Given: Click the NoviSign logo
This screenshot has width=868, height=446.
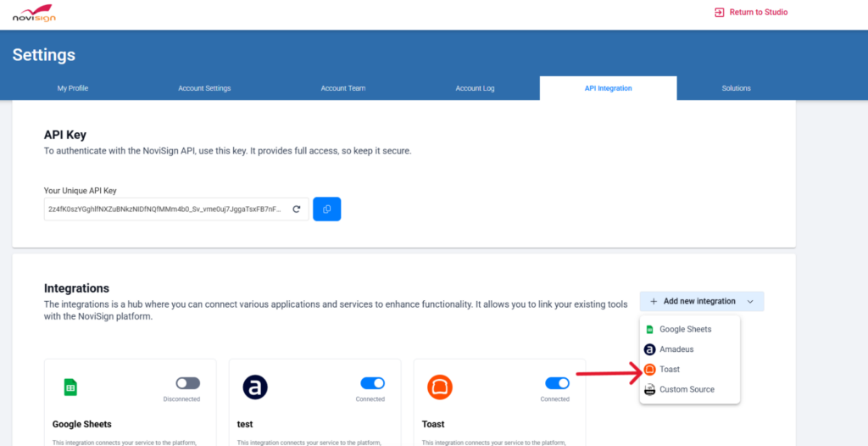Looking at the screenshot, I should (x=34, y=14).
